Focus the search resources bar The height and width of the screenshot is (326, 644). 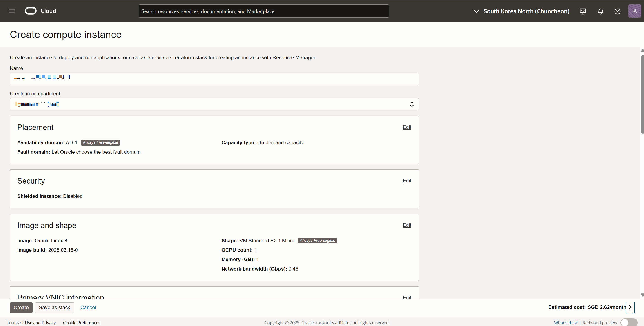click(263, 11)
